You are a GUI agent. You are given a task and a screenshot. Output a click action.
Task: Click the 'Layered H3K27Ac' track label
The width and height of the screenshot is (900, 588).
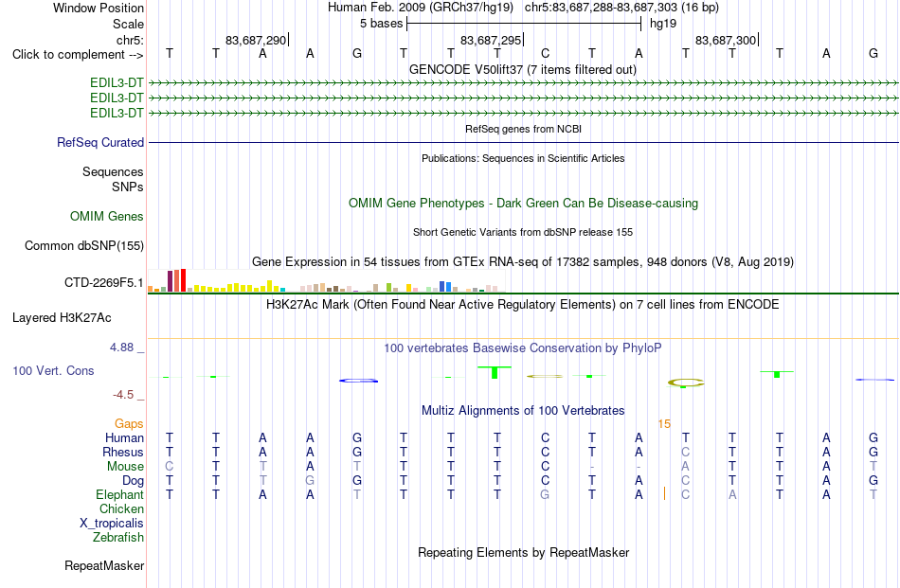(62, 318)
